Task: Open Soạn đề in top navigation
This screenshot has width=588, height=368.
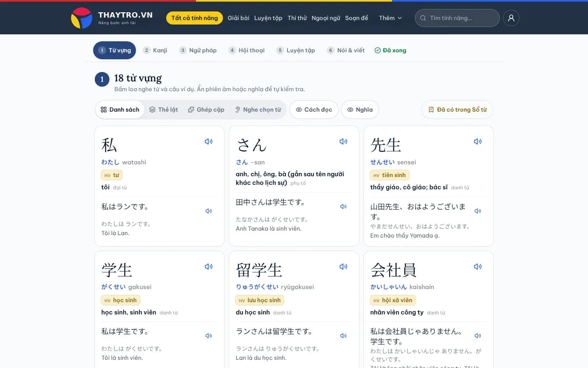Action: point(356,18)
